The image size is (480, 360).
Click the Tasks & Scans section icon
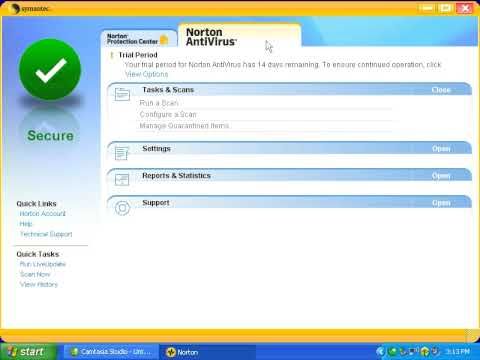point(122,94)
